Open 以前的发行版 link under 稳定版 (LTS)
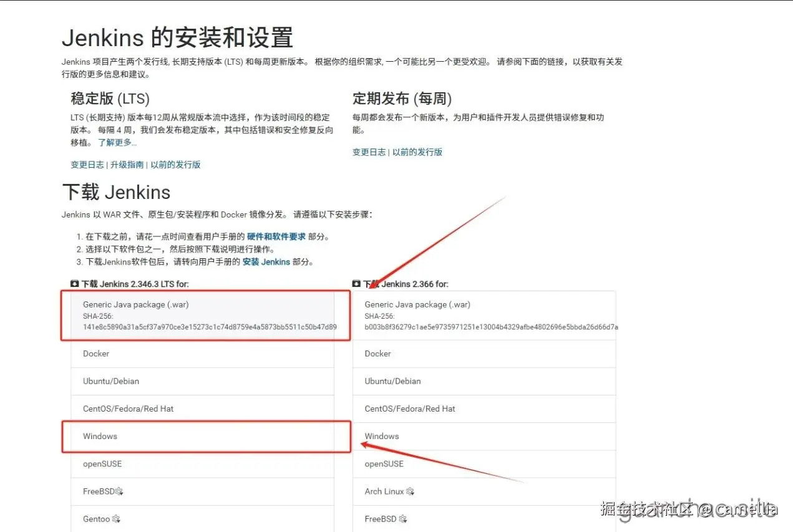 tap(175, 165)
